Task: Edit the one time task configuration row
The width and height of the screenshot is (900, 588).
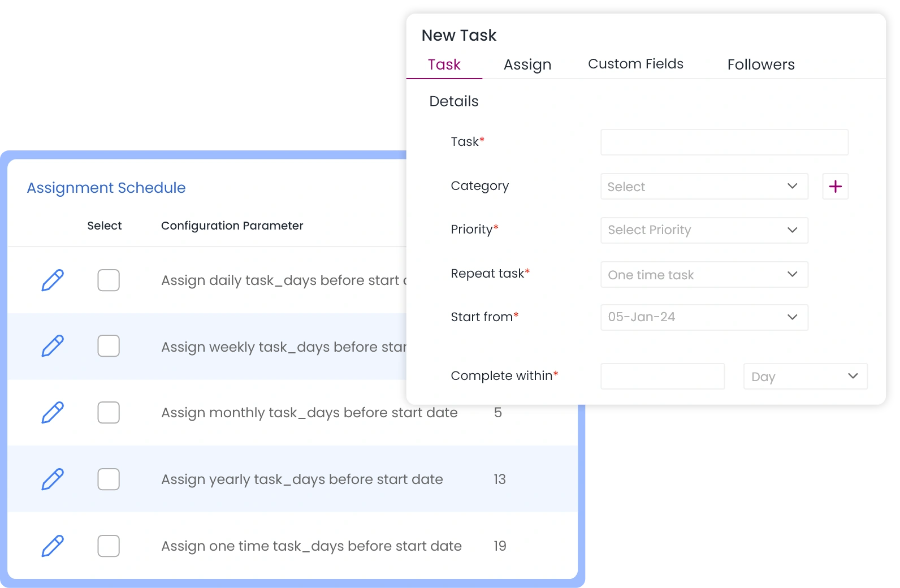Action: 53,546
